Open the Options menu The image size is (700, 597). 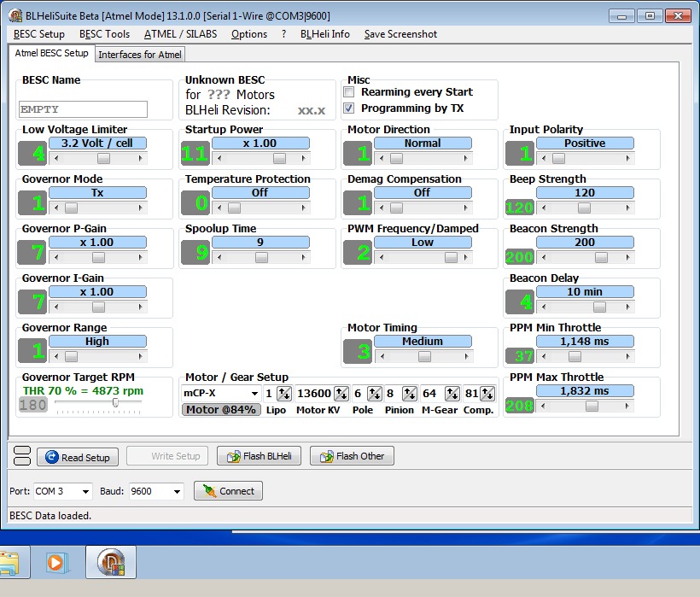tap(249, 34)
